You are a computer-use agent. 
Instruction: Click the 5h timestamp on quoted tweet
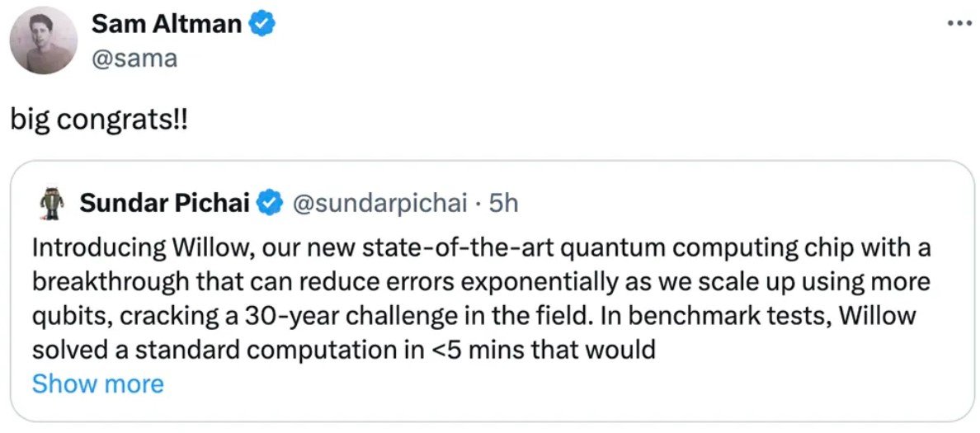click(x=503, y=203)
